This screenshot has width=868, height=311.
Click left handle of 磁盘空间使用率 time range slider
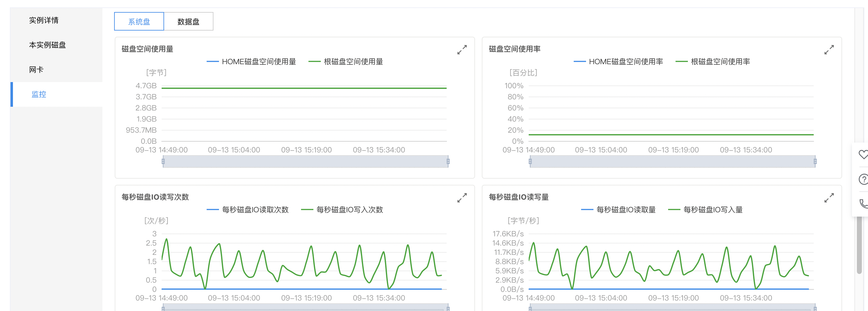pos(530,161)
